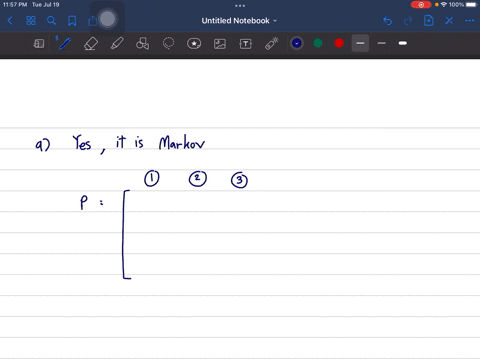Tap the red screen recording indicator
The width and height of the screenshot is (480, 360).
click(x=421, y=5)
